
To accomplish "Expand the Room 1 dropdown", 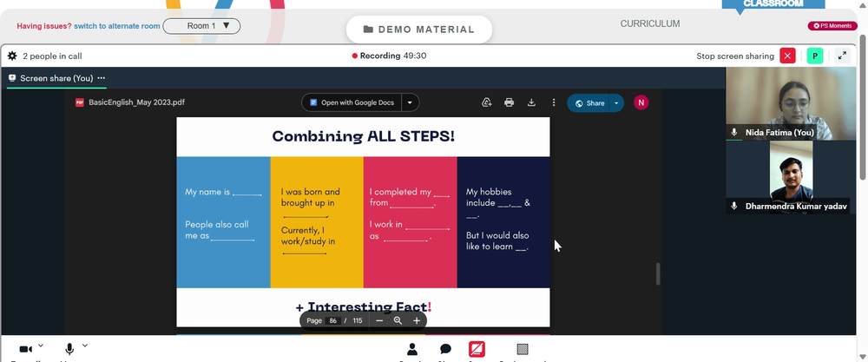I will [201, 26].
